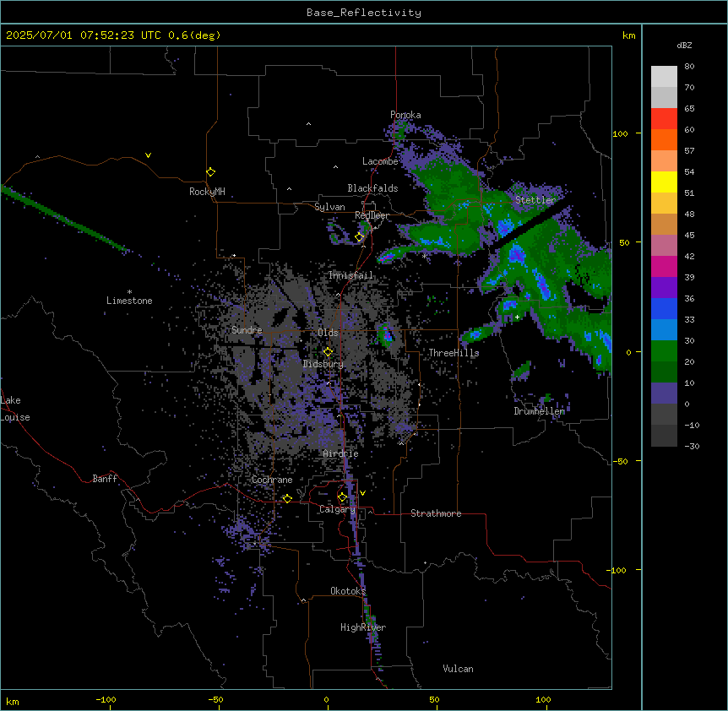
Task: Click the asterisk marker above the Limestone label
Action: pyautogui.click(x=129, y=292)
